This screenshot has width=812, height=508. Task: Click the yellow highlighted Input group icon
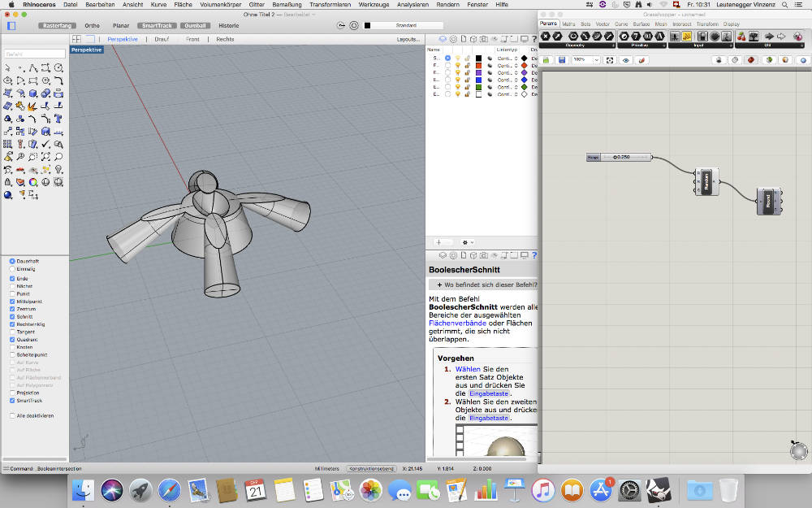687,37
